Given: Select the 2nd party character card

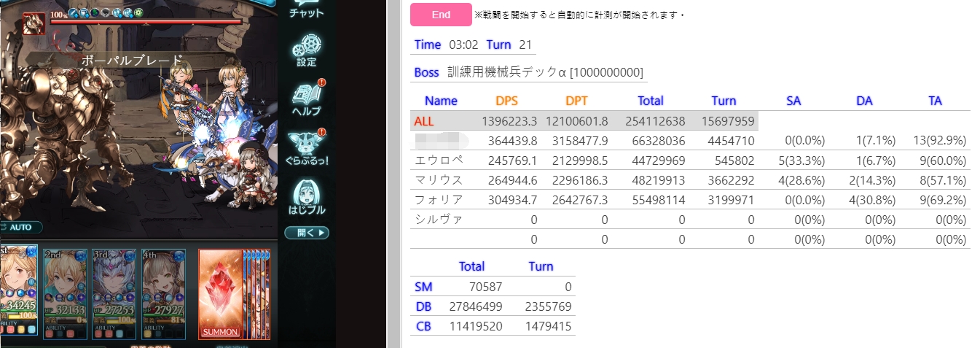Looking at the screenshot, I should [66, 294].
